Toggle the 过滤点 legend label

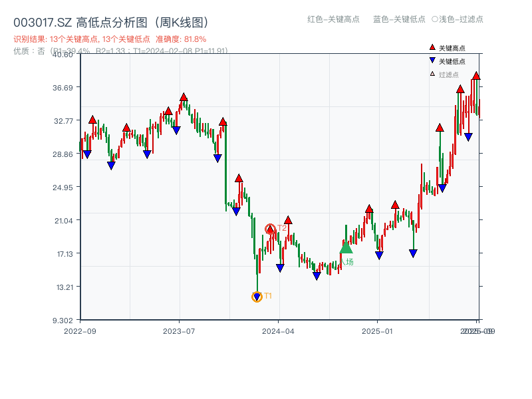coord(448,74)
